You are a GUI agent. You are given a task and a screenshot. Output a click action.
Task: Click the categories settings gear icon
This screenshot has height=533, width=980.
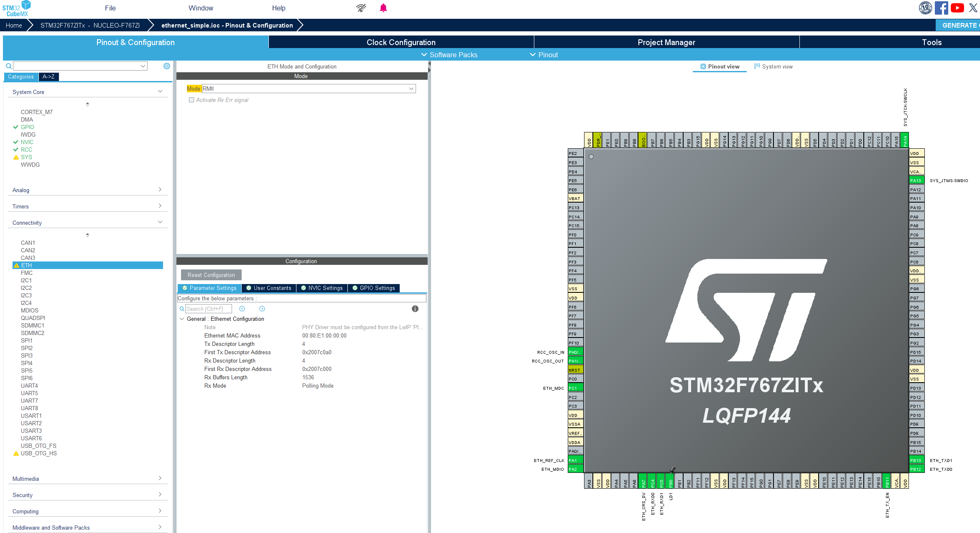tap(167, 66)
